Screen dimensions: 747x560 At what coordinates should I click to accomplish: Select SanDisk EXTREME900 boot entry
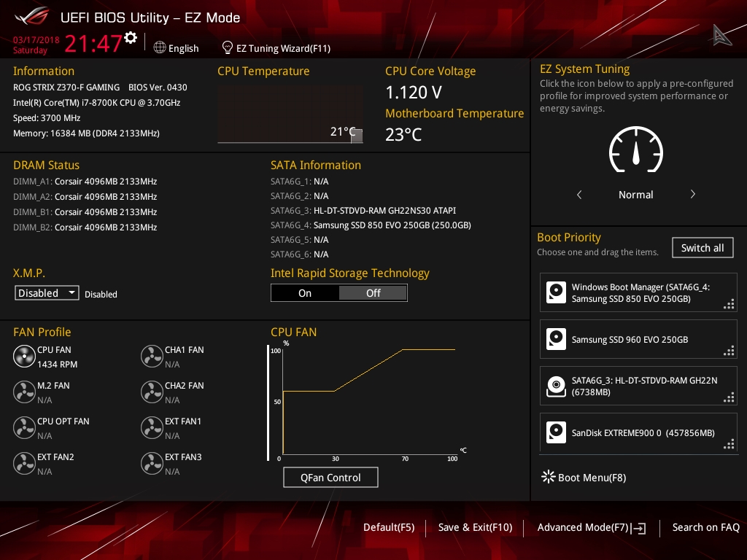pos(638,432)
